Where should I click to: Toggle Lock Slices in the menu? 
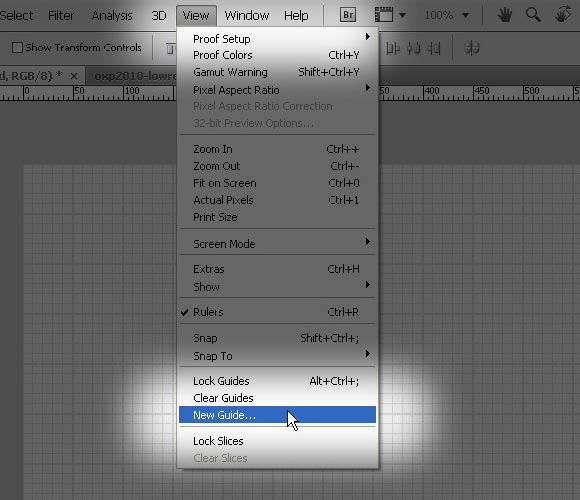[x=277, y=441]
